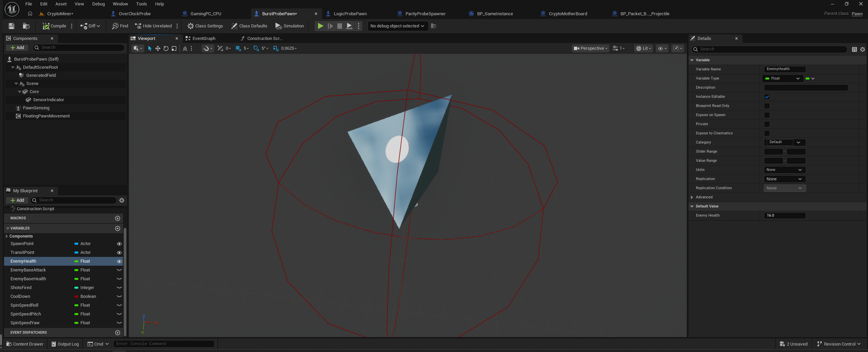Select the Translate (move) tool in viewport
868x352 pixels.
point(158,49)
